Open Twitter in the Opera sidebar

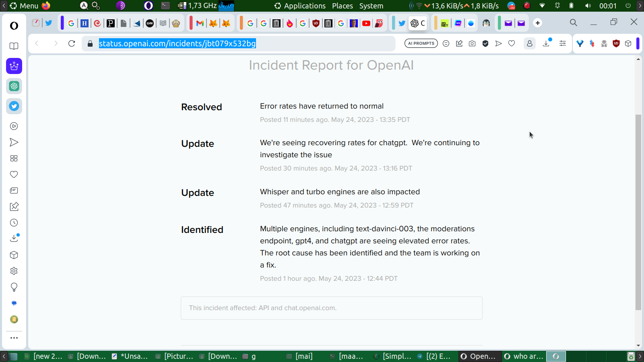[x=14, y=106]
